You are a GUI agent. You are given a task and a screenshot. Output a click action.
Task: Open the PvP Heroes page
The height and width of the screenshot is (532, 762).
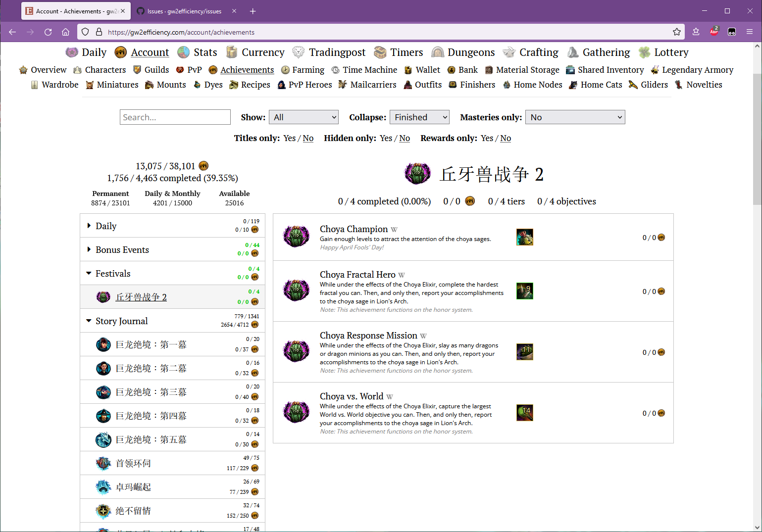[x=310, y=85]
